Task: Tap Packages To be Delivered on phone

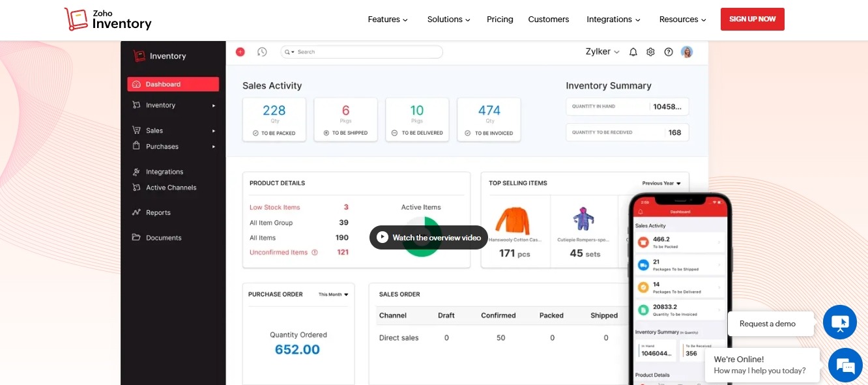Action: coord(680,287)
